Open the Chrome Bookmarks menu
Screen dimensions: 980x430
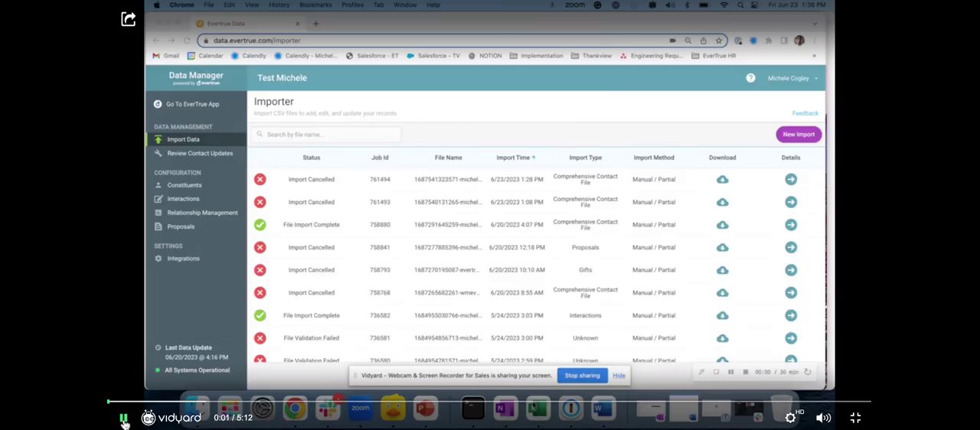point(315,5)
